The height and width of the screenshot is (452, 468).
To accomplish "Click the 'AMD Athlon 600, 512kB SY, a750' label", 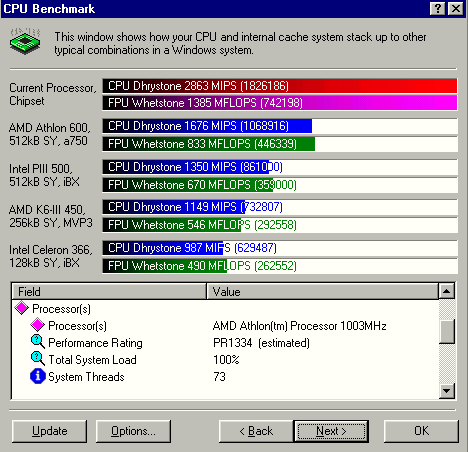I will point(49,134).
